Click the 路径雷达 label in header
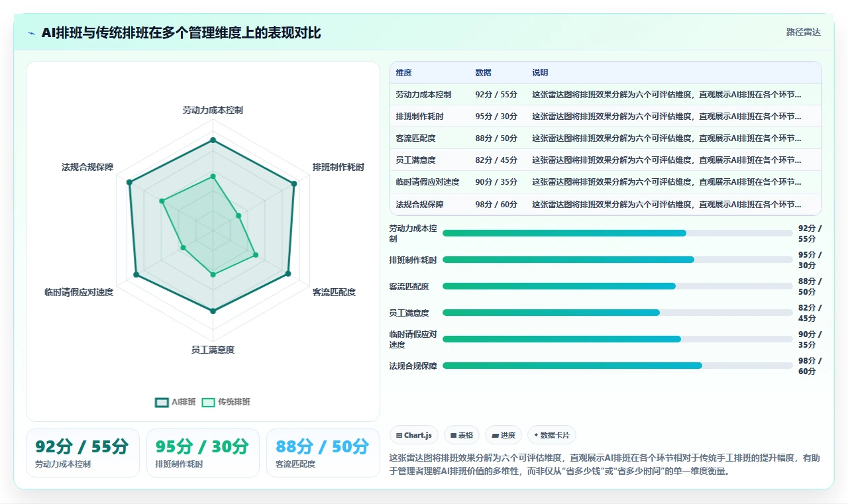This screenshot has height=504, width=848. tap(804, 32)
